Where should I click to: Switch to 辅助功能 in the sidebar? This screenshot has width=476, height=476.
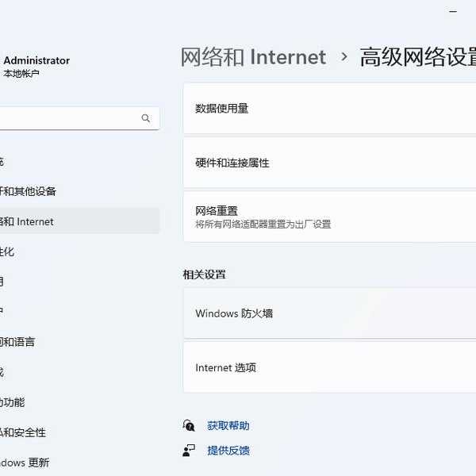click(x=14, y=402)
